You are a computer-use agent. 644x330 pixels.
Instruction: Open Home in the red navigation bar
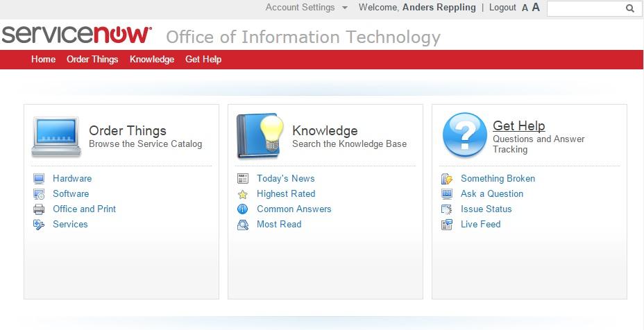pos(43,59)
